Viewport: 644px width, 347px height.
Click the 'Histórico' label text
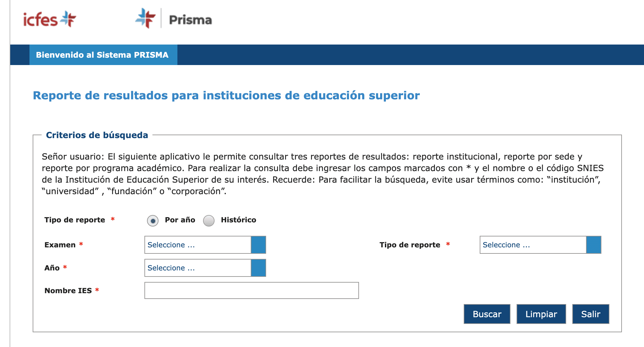click(x=238, y=220)
